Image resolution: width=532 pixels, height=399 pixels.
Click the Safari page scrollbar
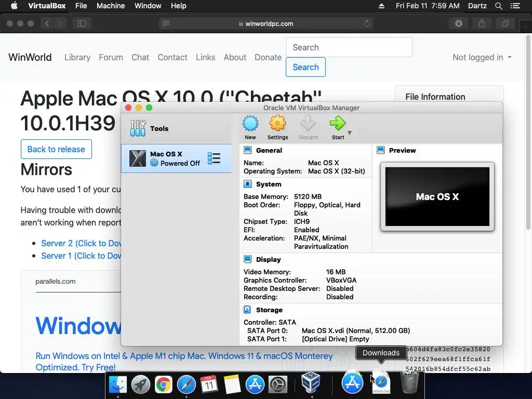point(528,132)
